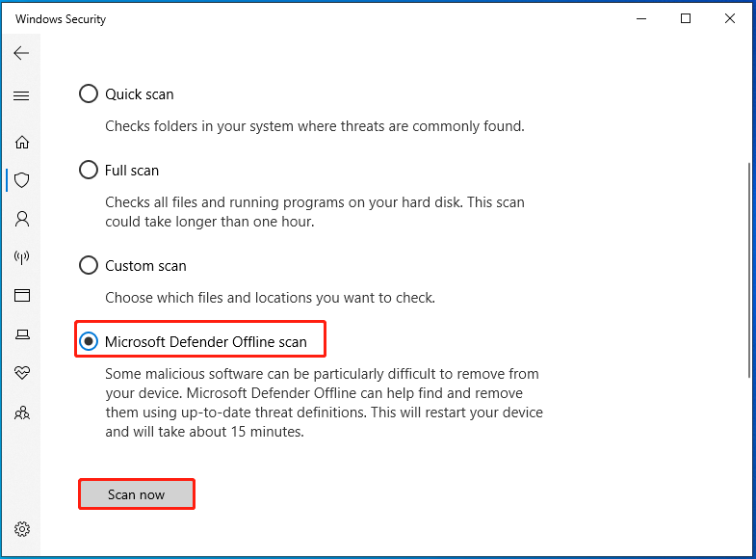
Task: Open Device performance & health heart icon
Action: [22, 372]
